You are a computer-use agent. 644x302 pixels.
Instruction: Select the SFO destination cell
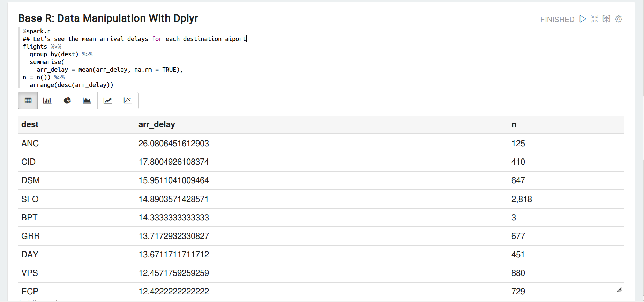point(30,199)
